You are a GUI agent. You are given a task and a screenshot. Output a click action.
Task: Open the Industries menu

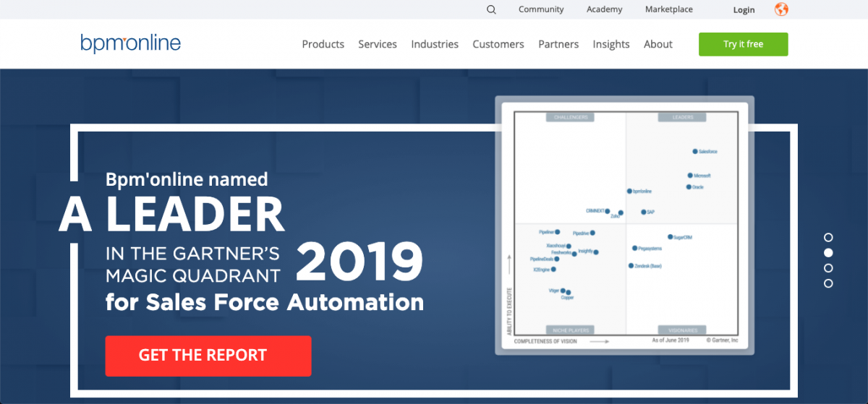[435, 44]
